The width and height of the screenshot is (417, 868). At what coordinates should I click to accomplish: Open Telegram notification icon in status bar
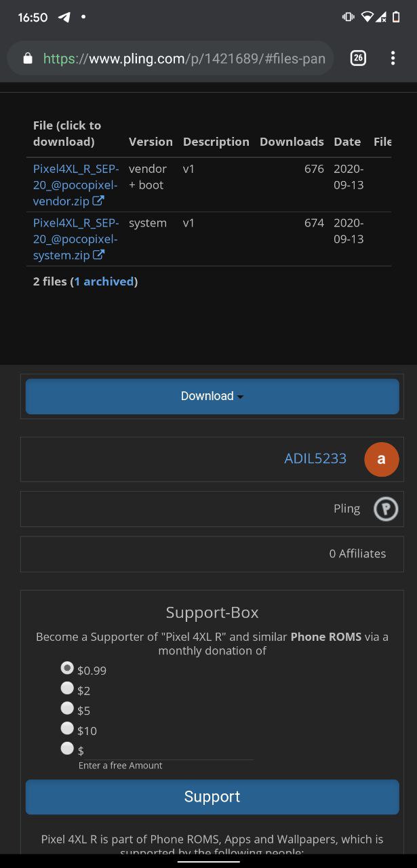coord(64,17)
